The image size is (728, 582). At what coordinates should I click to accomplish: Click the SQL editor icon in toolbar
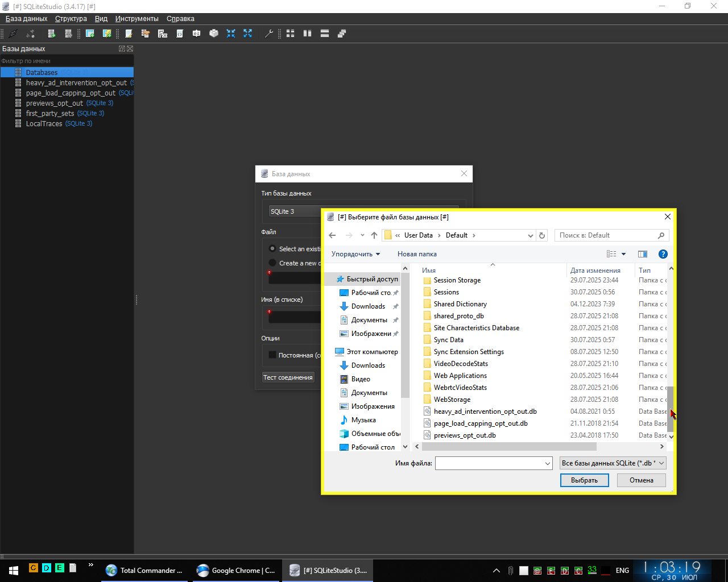tap(129, 34)
